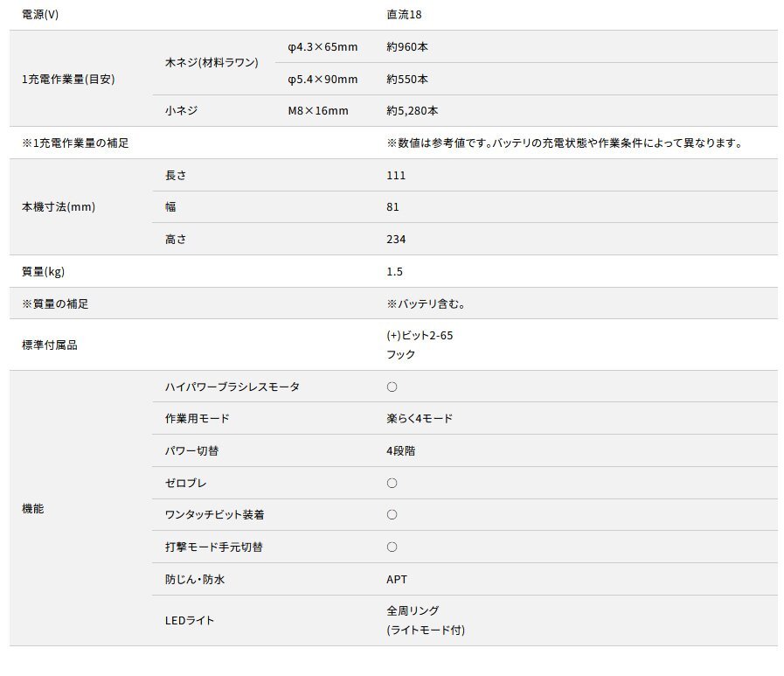Select the M8×16mm value for 小ネジ
This screenshot has width=784, height=676.
(x=317, y=111)
